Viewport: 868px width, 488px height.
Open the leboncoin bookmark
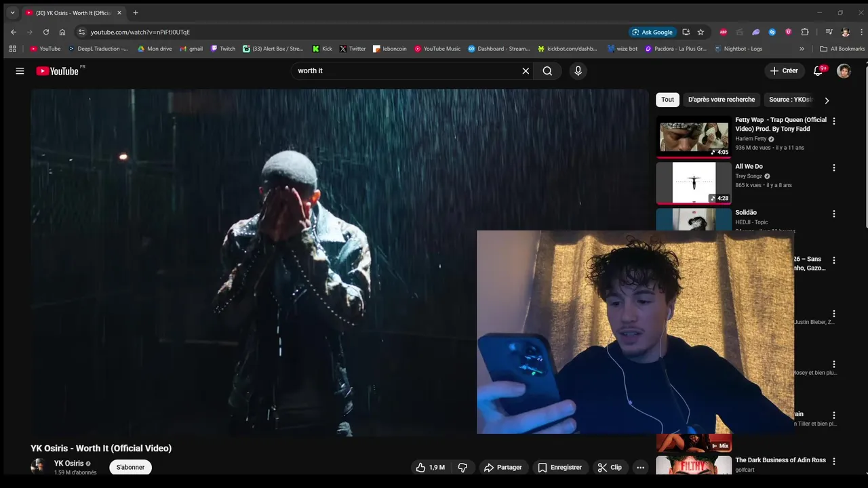click(390, 49)
